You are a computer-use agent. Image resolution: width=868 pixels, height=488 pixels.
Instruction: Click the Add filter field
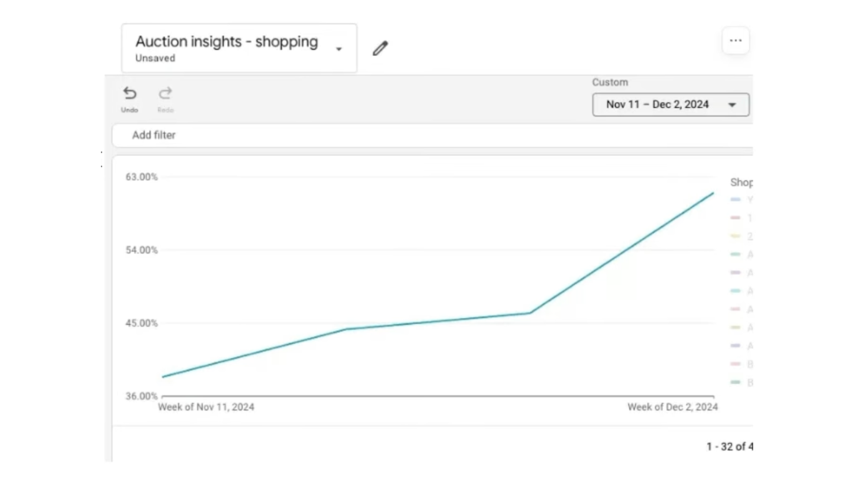154,135
